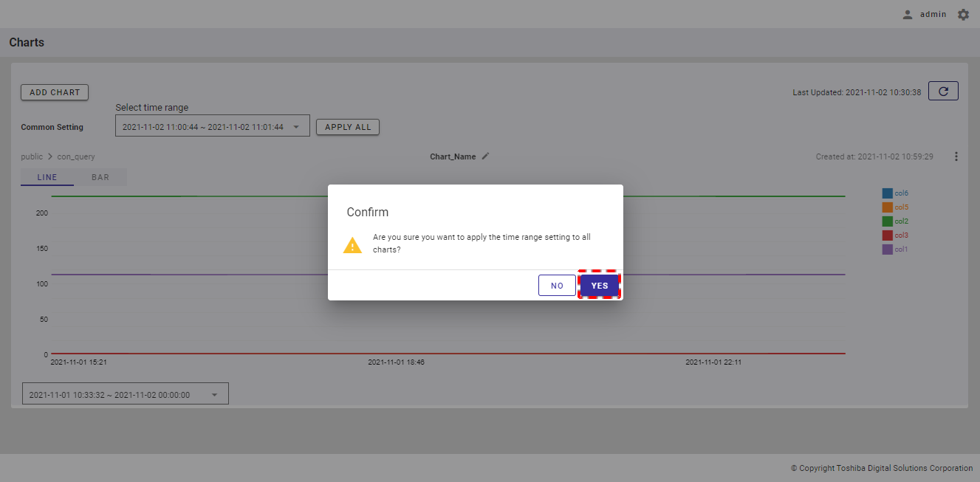Click the arrow of the top time range selector
This screenshot has width=980, height=482.
pyautogui.click(x=296, y=127)
